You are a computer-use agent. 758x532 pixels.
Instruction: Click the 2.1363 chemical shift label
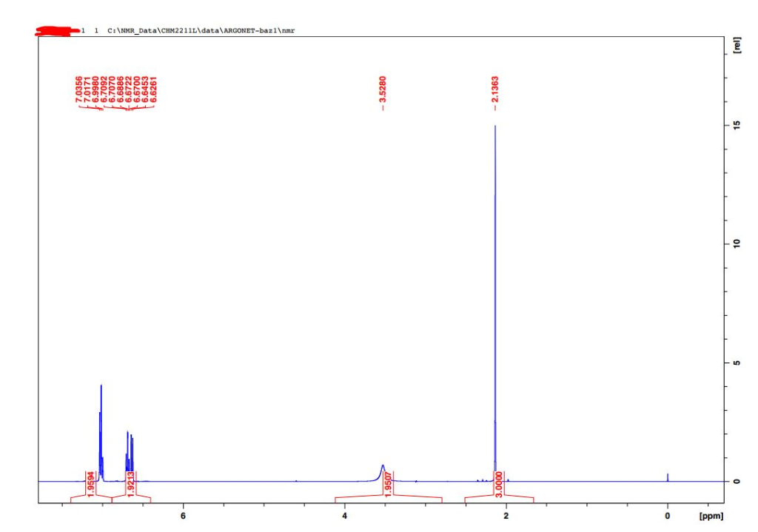click(x=495, y=89)
